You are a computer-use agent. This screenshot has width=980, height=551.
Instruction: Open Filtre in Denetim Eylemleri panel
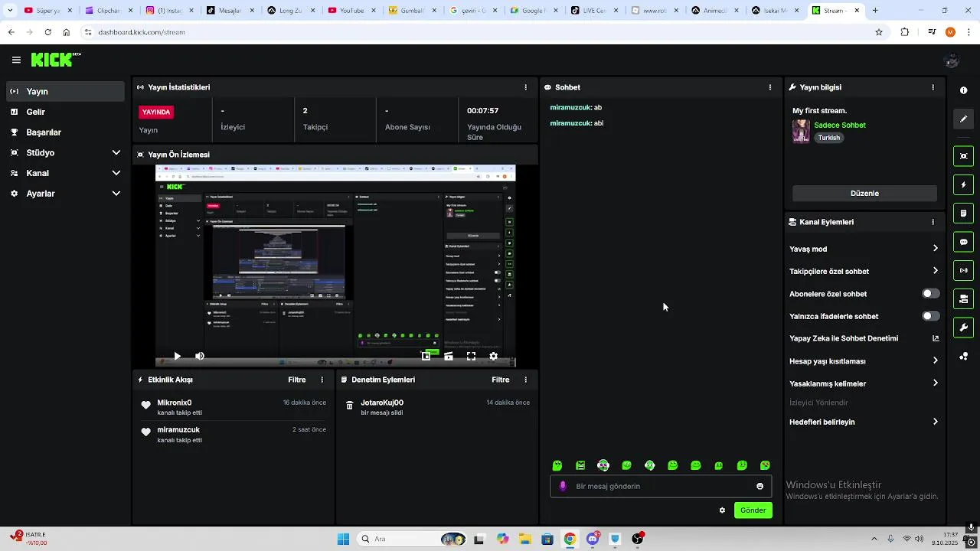tap(500, 380)
